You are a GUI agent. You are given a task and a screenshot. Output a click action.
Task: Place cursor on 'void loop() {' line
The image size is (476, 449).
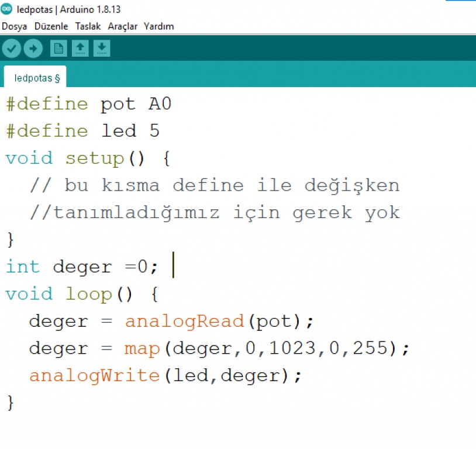pos(82,294)
